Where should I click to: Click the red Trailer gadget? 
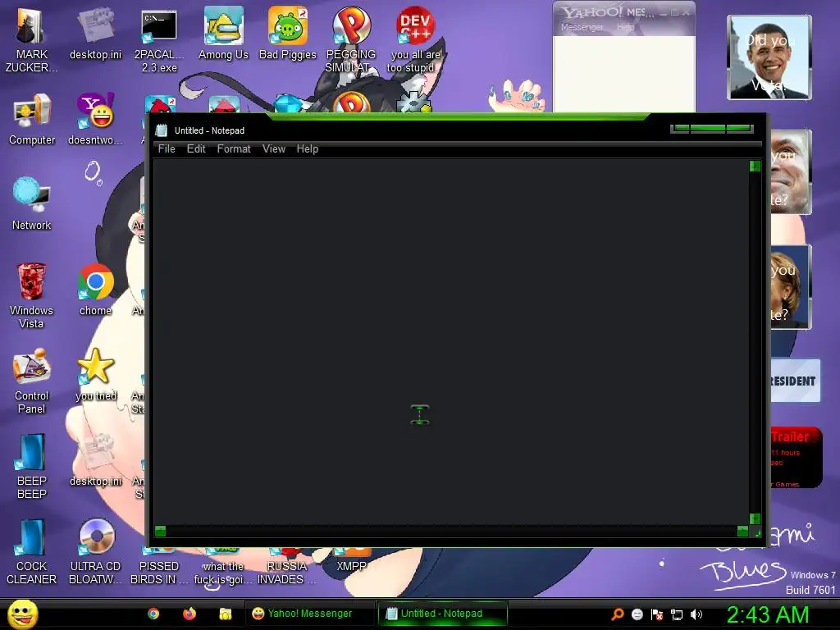[796, 457]
